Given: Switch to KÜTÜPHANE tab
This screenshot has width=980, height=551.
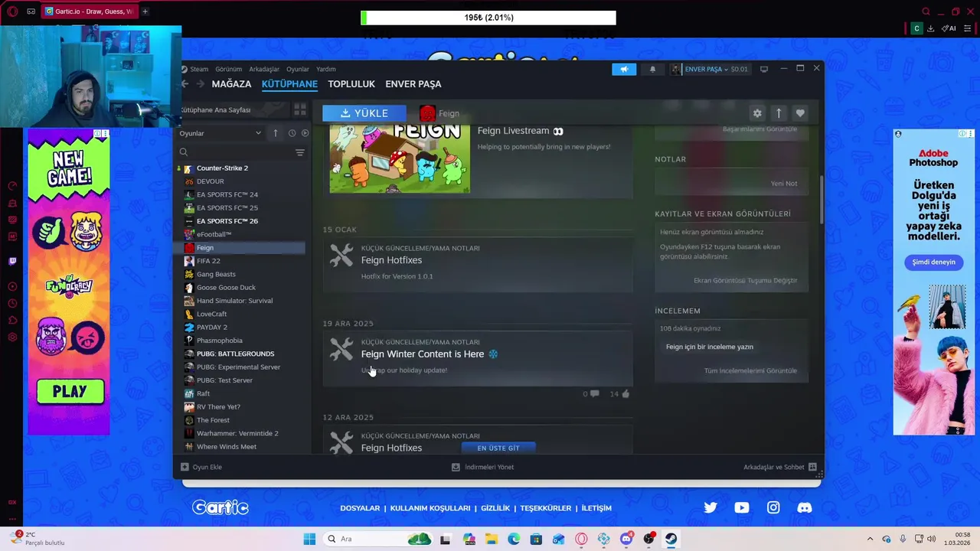Looking at the screenshot, I should pyautogui.click(x=289, y=84).
